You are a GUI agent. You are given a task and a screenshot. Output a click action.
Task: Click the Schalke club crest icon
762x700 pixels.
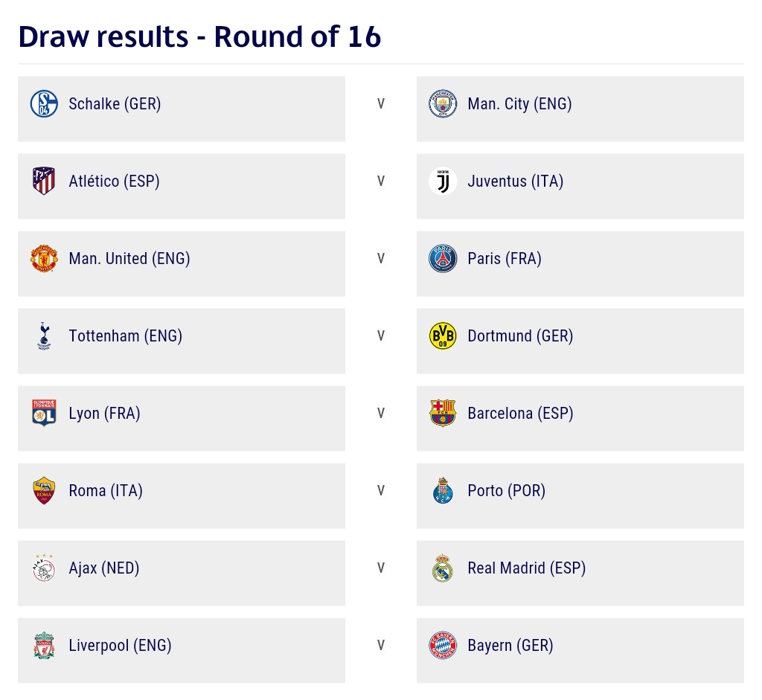[44, 104]
